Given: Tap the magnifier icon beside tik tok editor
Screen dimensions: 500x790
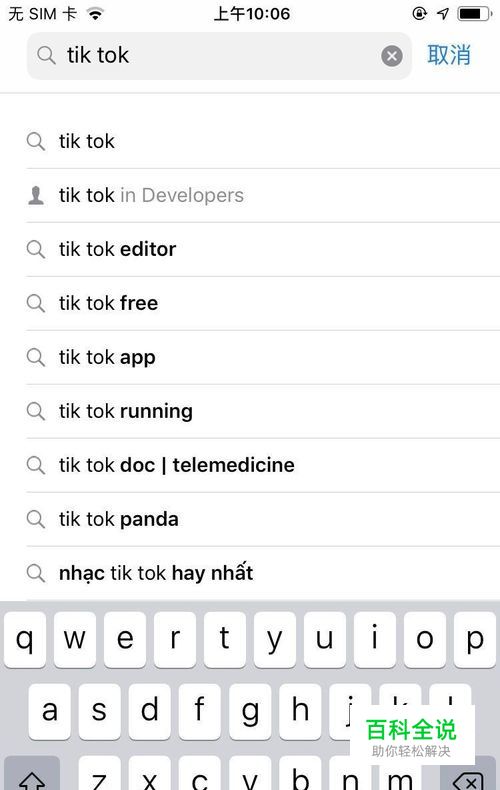Looking at the screenshot, I should coord(36,249).
